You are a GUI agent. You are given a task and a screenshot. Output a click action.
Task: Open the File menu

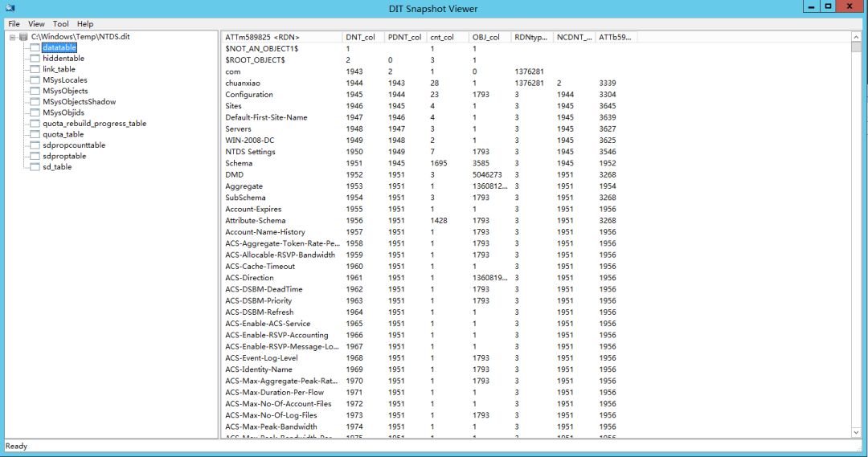click(14, 24)
